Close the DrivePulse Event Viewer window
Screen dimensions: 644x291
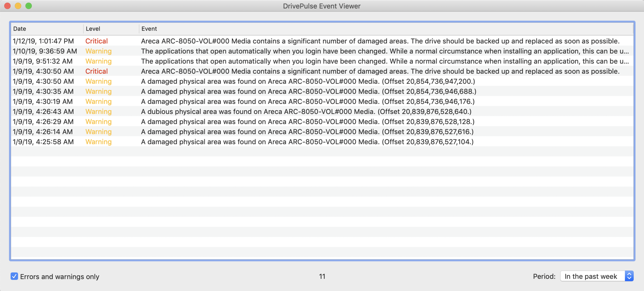pos(7,6)
